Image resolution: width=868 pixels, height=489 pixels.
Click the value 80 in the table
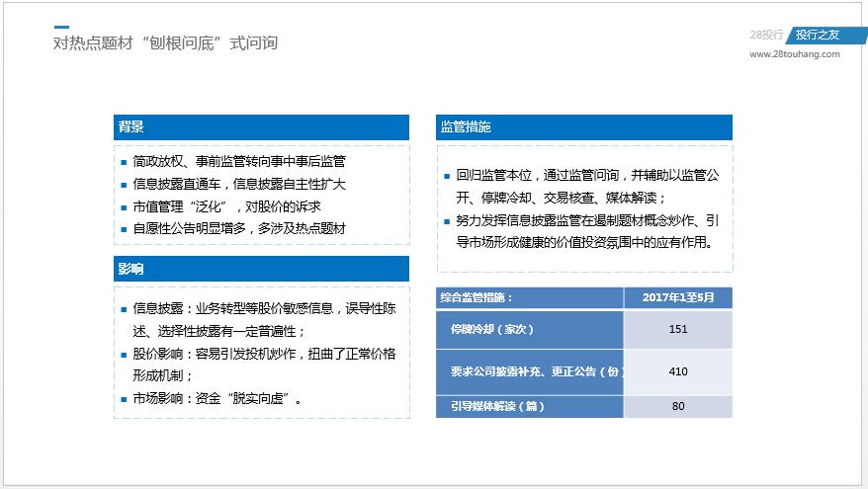[678, 406]
